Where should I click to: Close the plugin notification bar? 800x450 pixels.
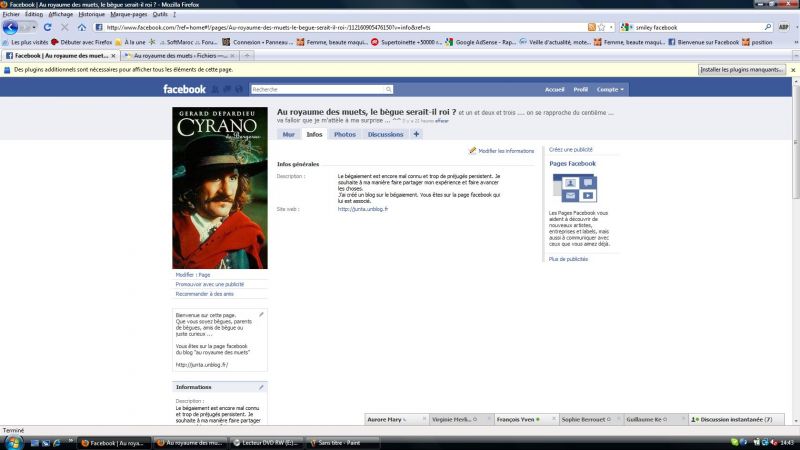coord(793,70)
